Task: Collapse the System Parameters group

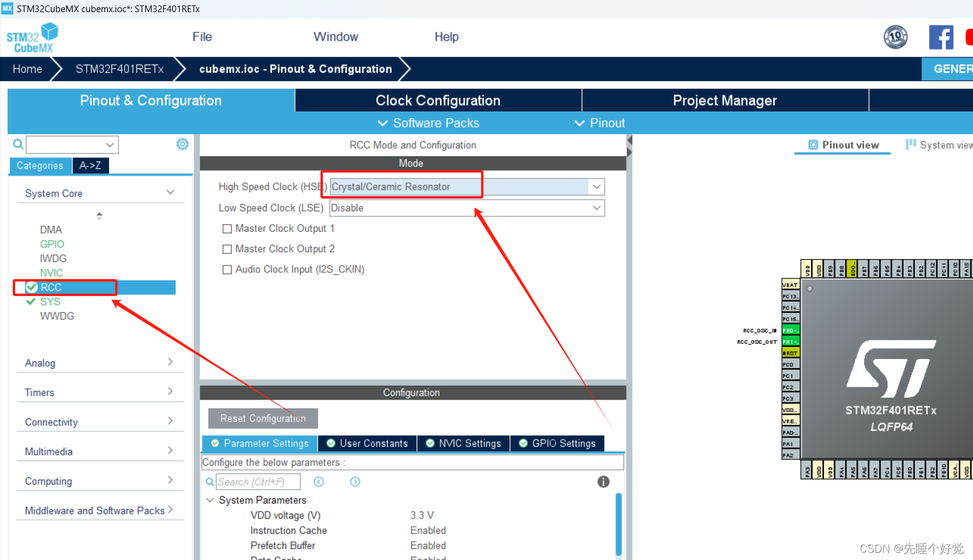Action: tap(210, 500)
